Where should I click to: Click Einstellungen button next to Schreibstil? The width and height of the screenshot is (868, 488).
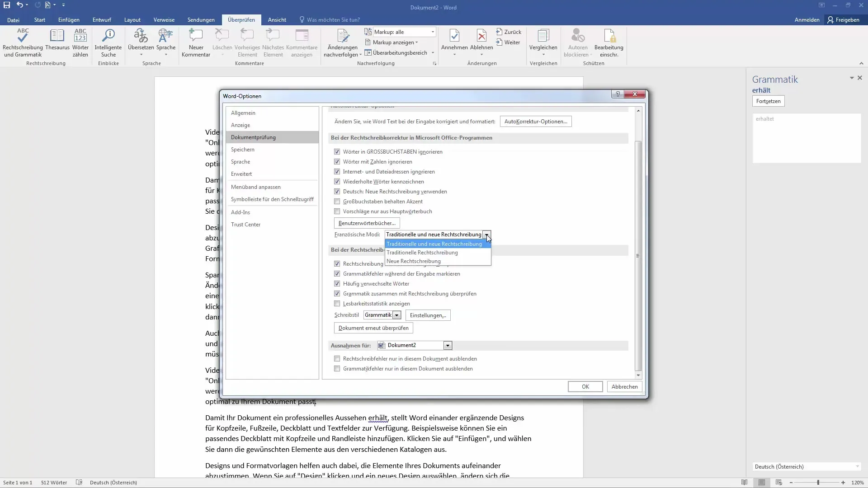pyautogui.click(x=428, y=315)
